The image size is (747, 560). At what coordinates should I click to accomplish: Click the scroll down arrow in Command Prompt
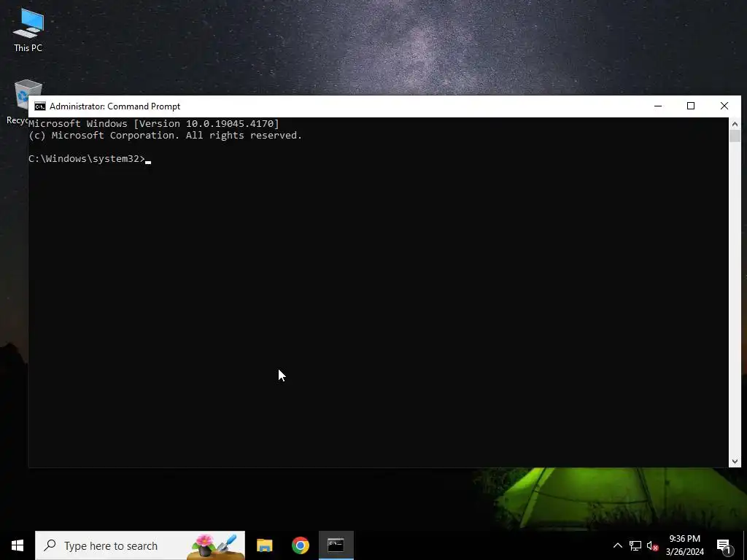tap(735, 461)
